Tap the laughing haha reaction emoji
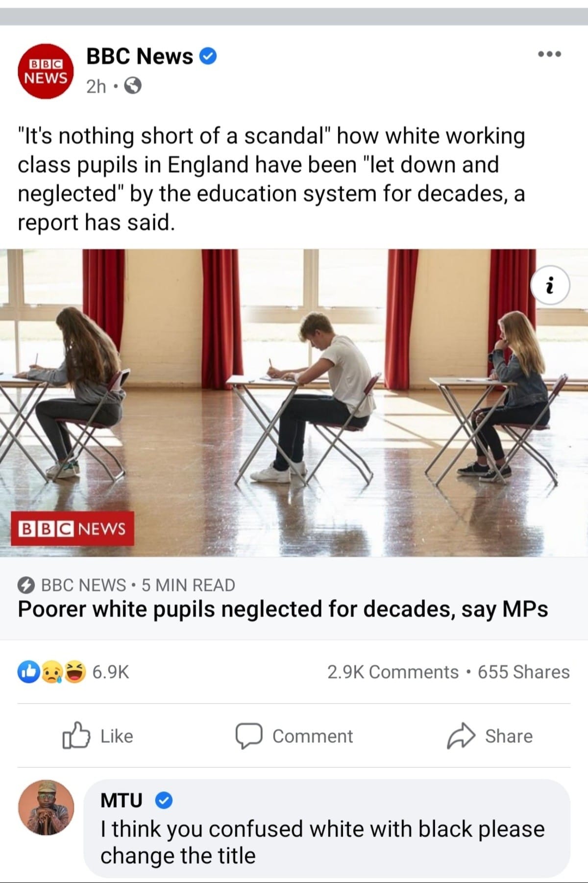The width and height of the screenshot is (588, 883). (x=75, y=672)
